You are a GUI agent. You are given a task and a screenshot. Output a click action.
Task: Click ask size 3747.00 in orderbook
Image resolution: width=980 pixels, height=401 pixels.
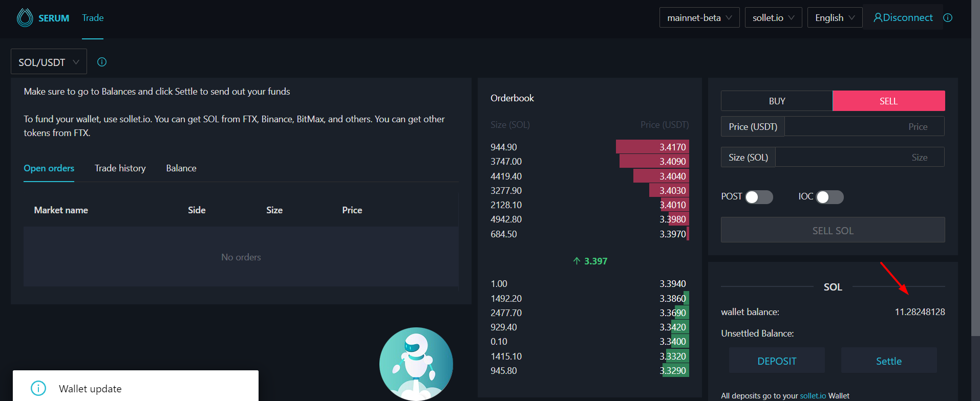click(506, 161)
